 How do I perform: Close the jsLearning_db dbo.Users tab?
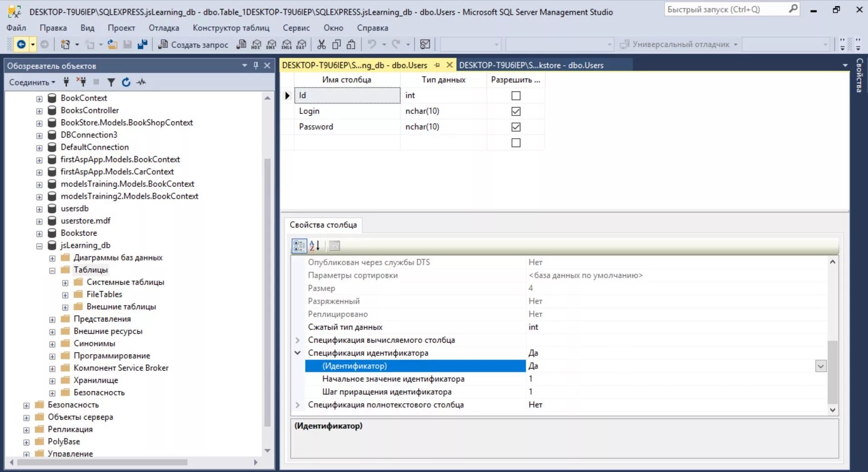coord(449,65)
